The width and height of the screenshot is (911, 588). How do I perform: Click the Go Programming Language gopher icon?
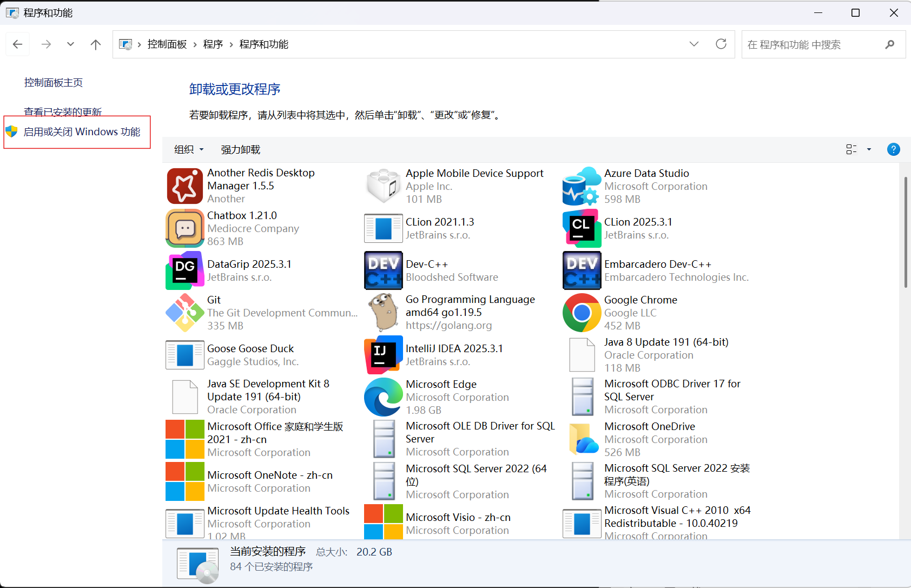[x=384, y=313]
